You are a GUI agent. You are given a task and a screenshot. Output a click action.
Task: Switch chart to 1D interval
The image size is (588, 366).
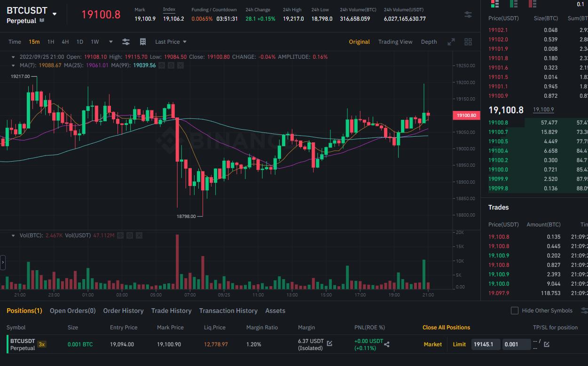[80, 42]
